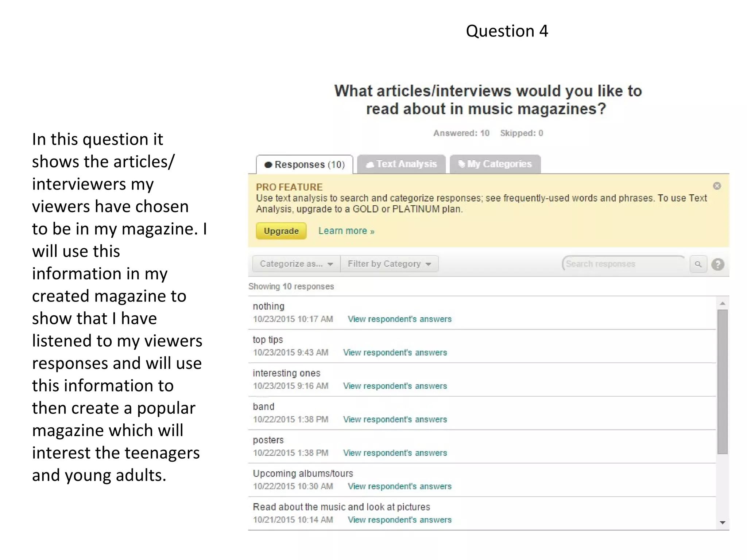Select the "band" response text
This screenshot has height=560, width=747.
(x=263, y=407)
